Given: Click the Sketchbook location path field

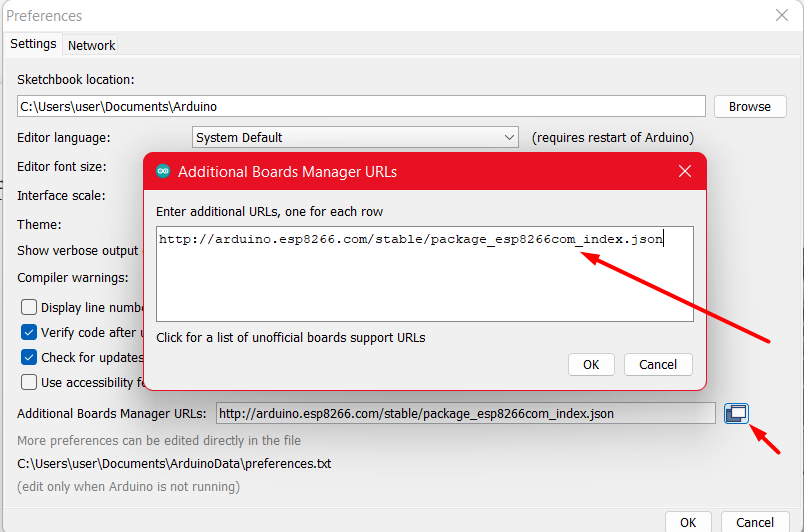Looking at the screenshot, I should pos(361,107).
